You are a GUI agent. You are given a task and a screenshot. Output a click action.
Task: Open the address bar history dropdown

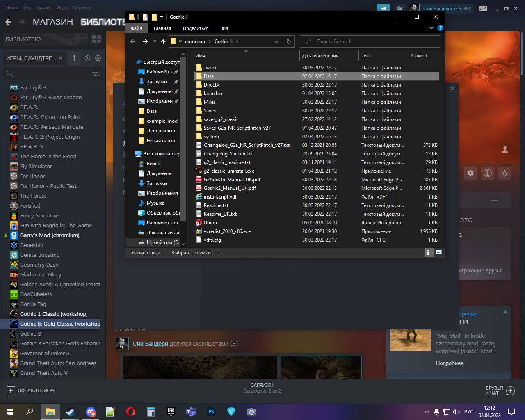point(276,41)
